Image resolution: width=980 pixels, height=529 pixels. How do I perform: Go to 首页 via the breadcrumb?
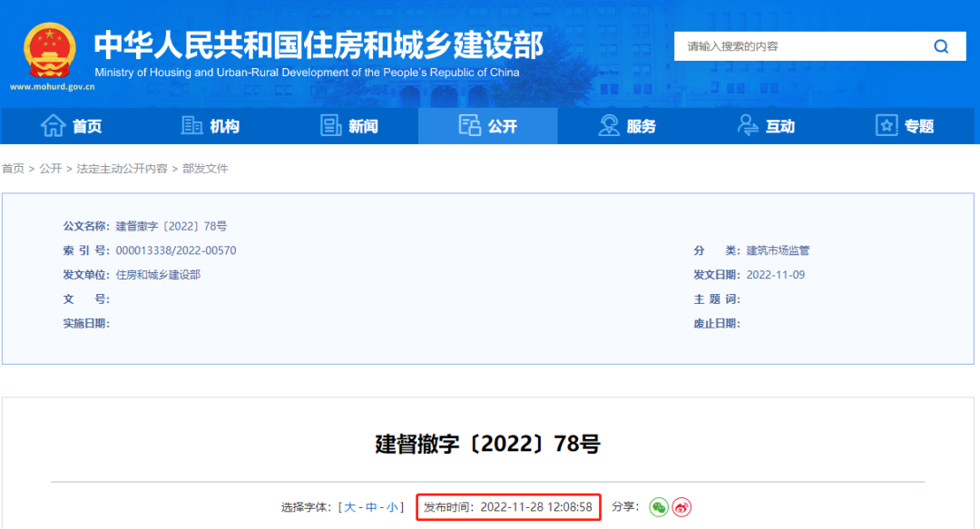click(x=13, y=169)
